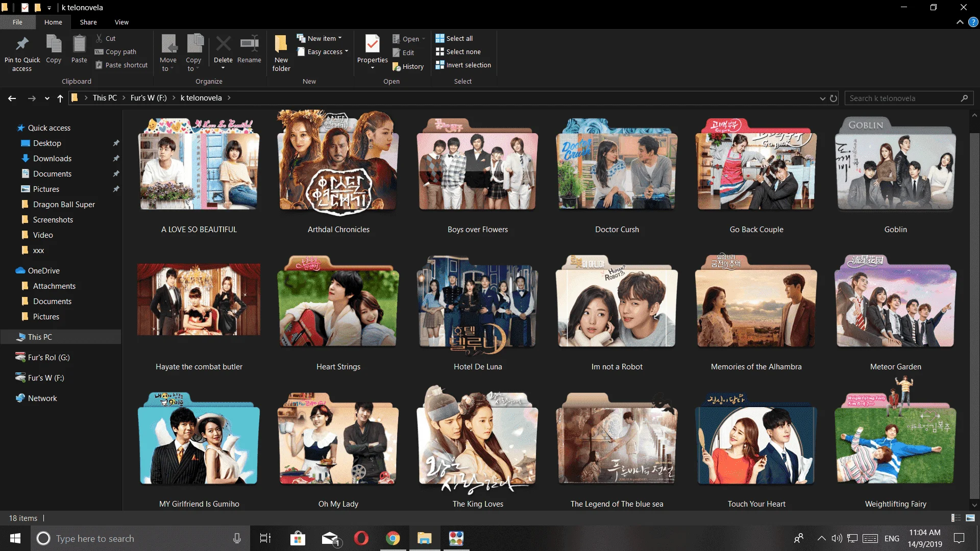Switch to large thumbnails view icon
Screen dimensions: 980x551
[x=970, y=518]
